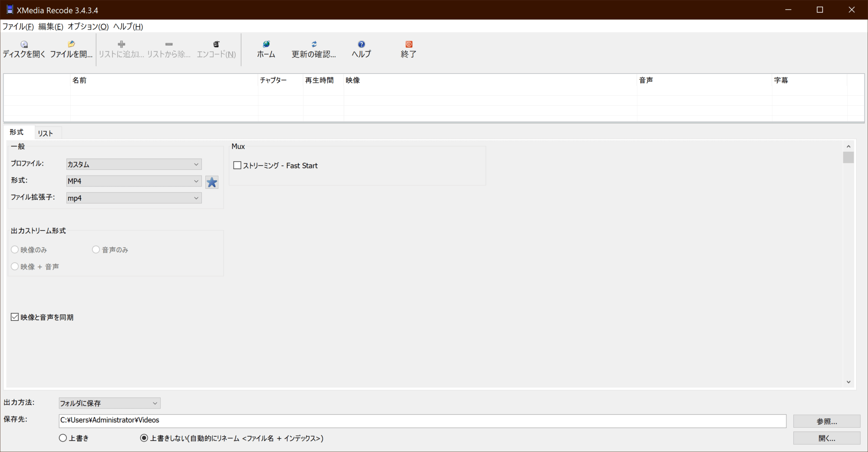Image resolution: width=868 pixels, height=452 pixels.
Task: Click the scroll up arrow in settings panel
Action: tap(848, 146)
